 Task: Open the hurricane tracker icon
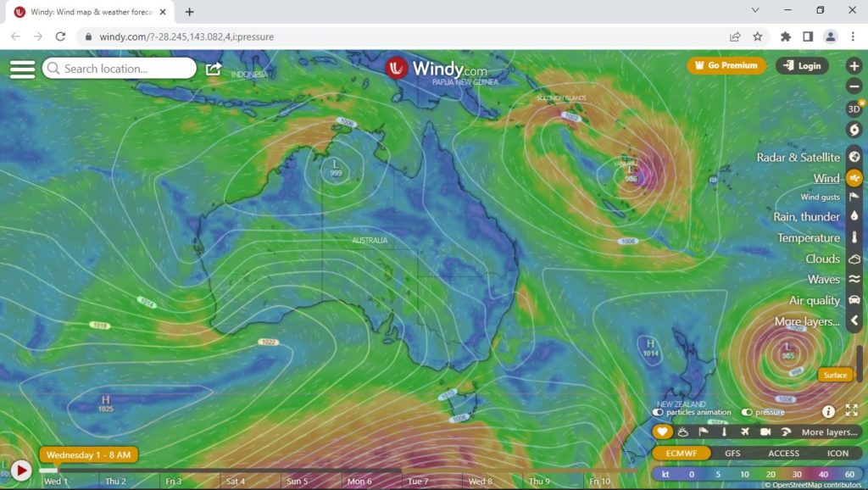[854, 130]
